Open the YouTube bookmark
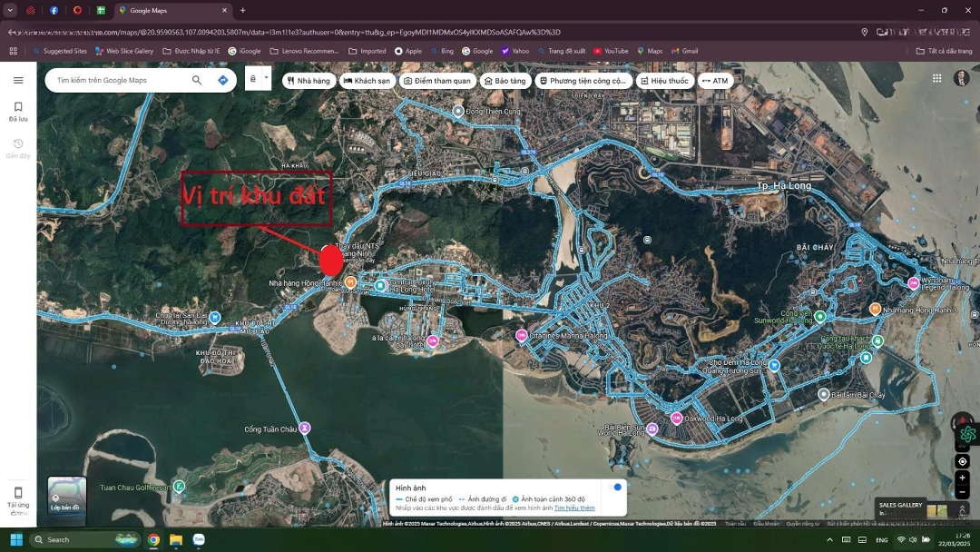Screen dimensions: 980x552 pos(611,51)
